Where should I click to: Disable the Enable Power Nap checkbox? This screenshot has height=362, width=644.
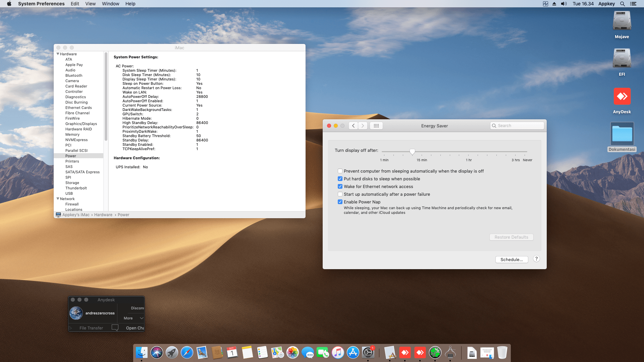click(x=340, y=202)
